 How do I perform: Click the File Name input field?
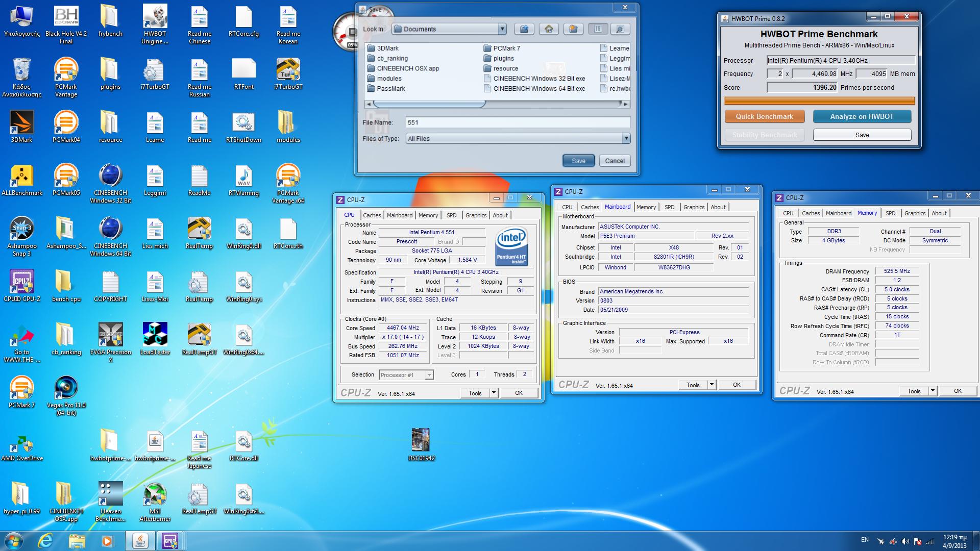(x=518, y=122)
